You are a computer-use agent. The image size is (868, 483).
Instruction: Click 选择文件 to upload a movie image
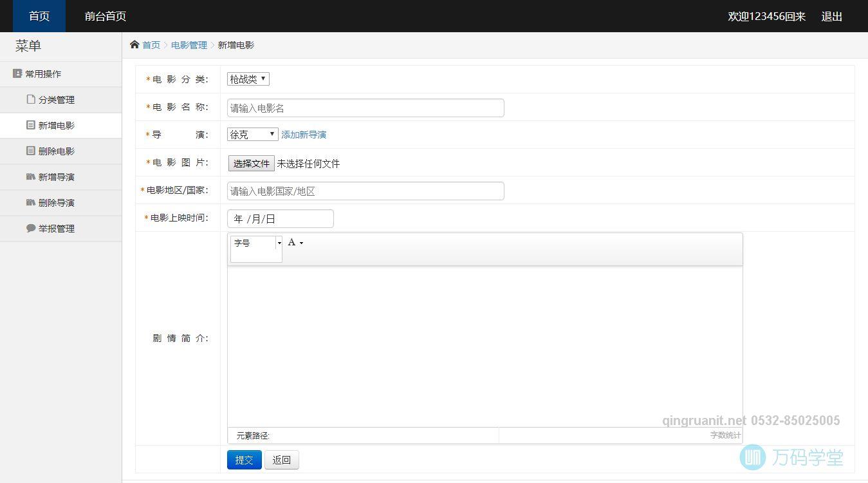[x=250, y=163]
